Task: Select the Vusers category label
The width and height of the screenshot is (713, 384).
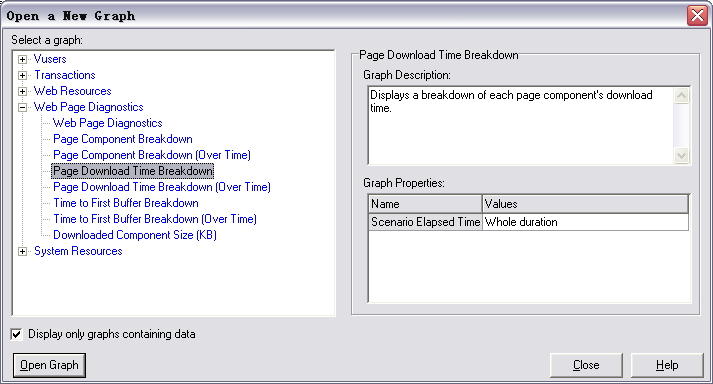Action: point(50,59)
